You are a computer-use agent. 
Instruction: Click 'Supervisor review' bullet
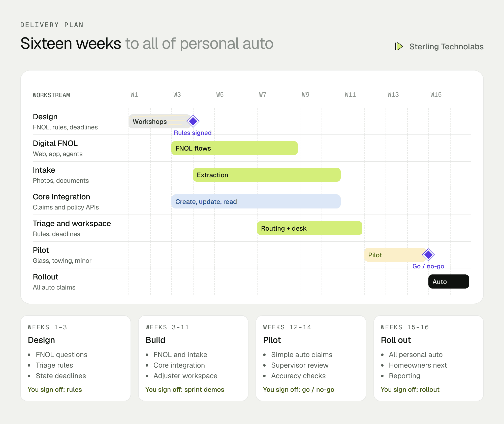click(300, 365)
